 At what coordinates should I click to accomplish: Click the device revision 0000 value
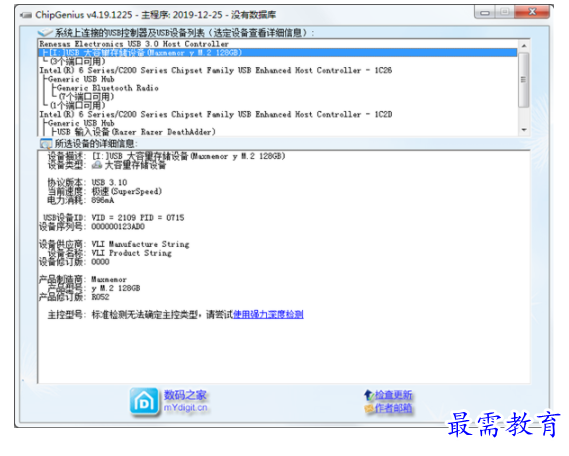[x=100, y=262]
